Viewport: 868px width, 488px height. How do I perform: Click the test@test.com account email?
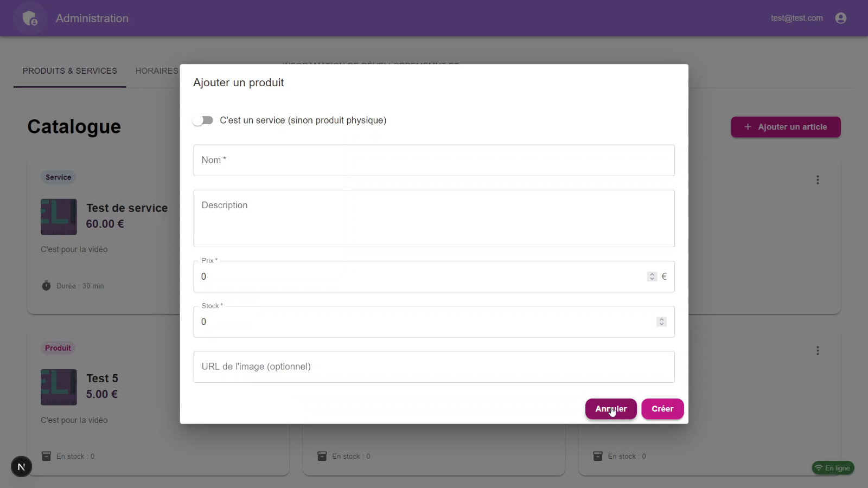[796, 18]
